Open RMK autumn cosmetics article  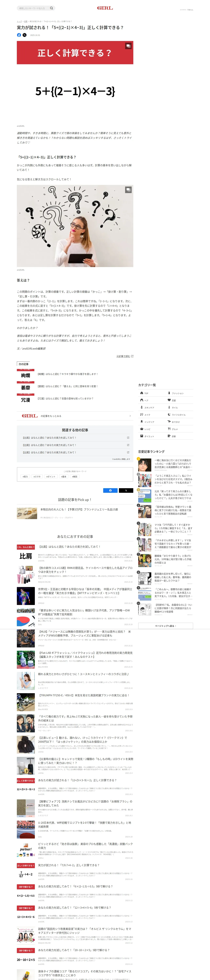click(x=75, y=575)
